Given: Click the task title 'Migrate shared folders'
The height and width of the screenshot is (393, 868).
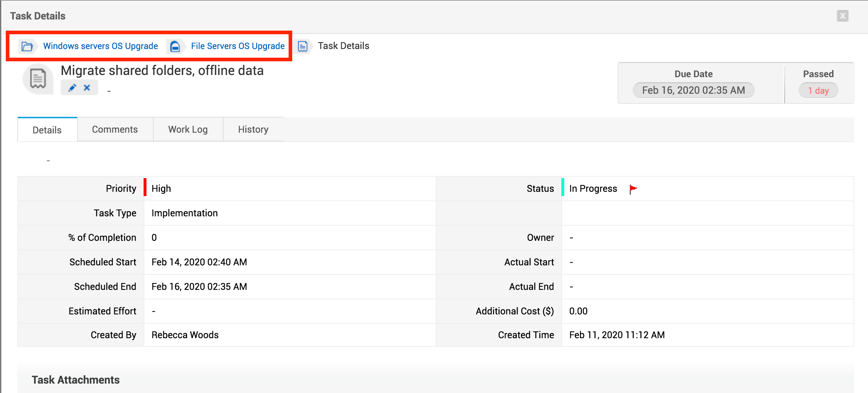Looking at the screenshot, I should [x=162, y=71].
